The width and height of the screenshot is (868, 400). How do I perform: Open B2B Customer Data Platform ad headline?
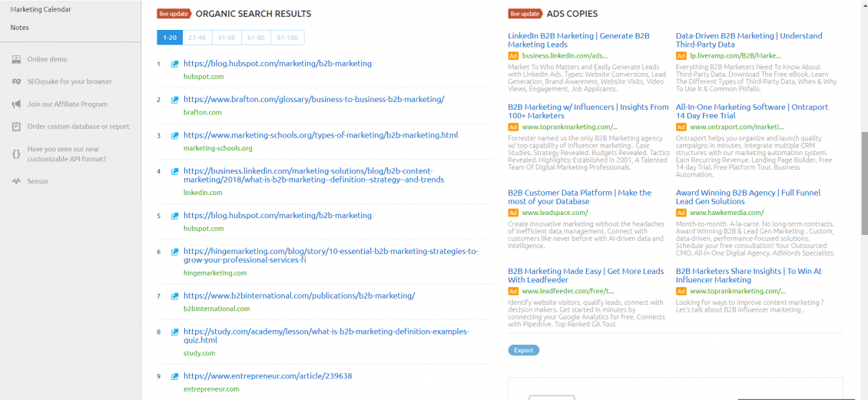click(580, 197)
